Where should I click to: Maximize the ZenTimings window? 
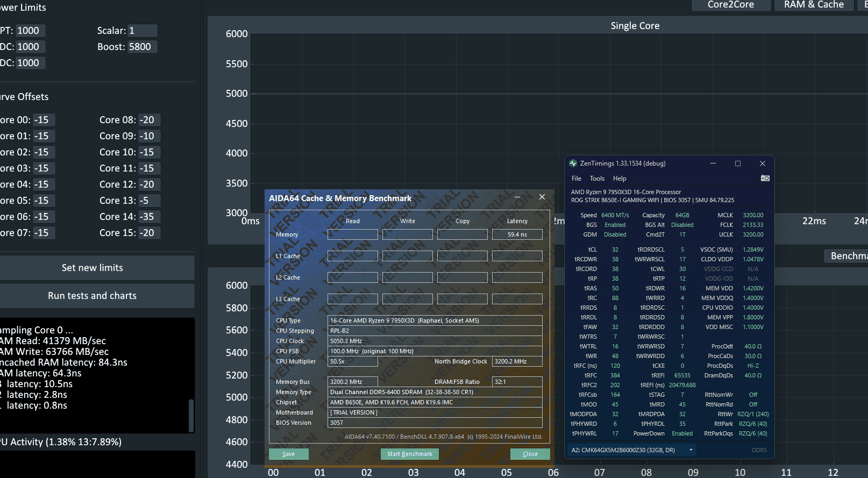tap(738, 163)
